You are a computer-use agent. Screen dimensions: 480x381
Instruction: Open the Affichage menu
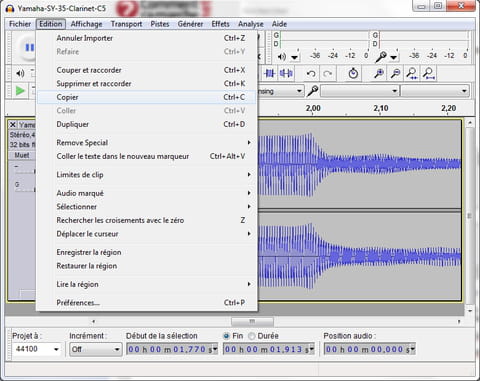click(86, 24)
